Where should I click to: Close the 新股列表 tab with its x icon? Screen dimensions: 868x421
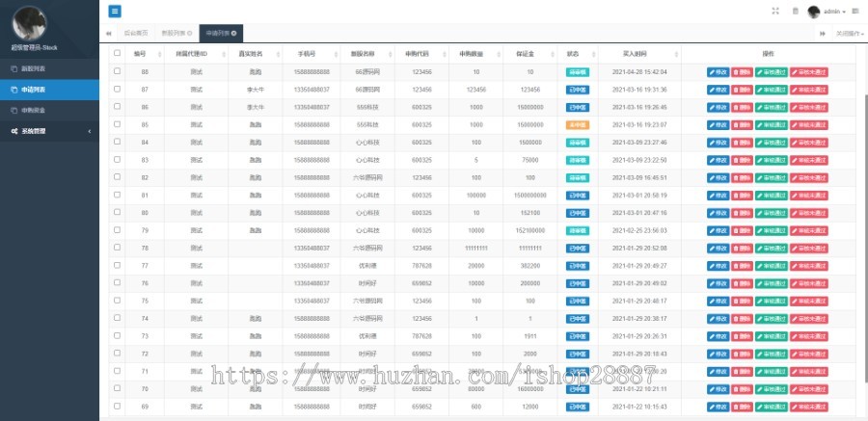[190, 33]
